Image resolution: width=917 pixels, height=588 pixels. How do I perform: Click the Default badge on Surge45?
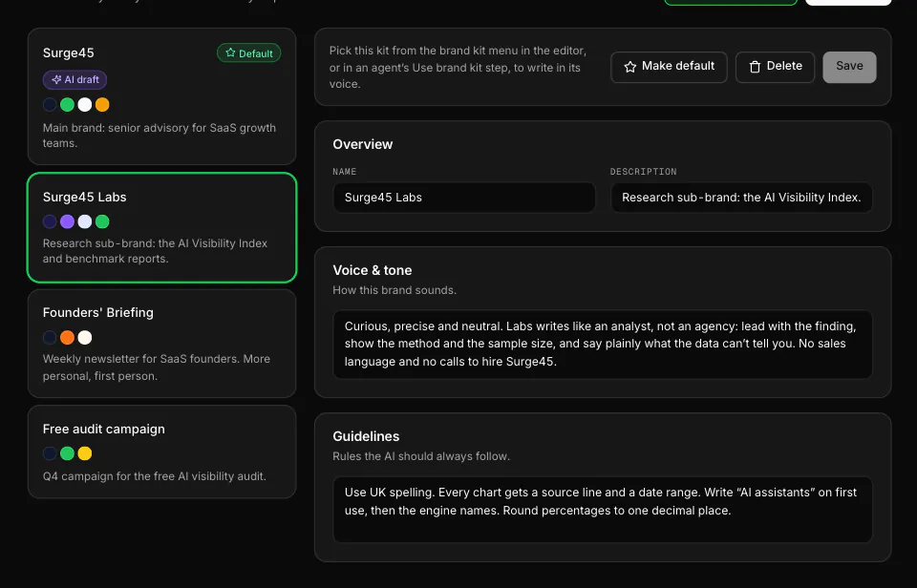[249, 53]
